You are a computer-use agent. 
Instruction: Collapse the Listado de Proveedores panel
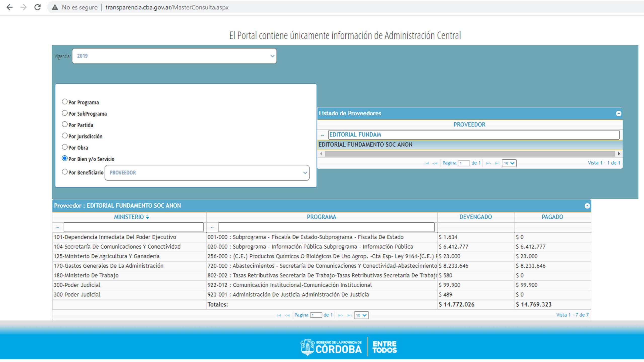pos(618,113)
